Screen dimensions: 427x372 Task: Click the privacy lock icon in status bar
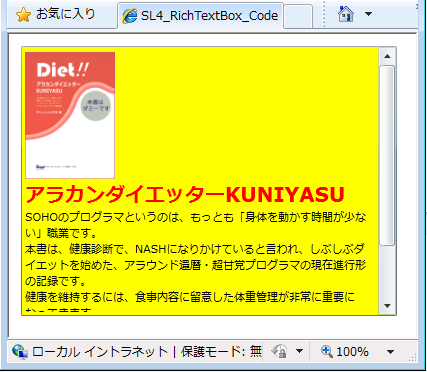pos(279,351)
